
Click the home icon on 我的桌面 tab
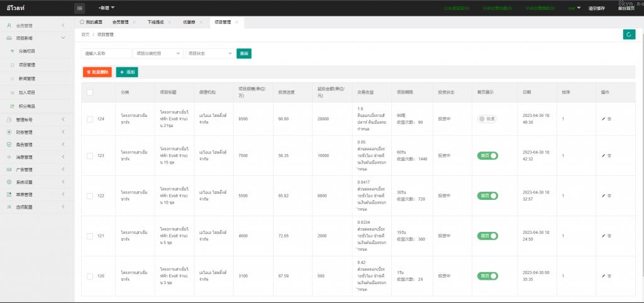[x=82, y=22]
